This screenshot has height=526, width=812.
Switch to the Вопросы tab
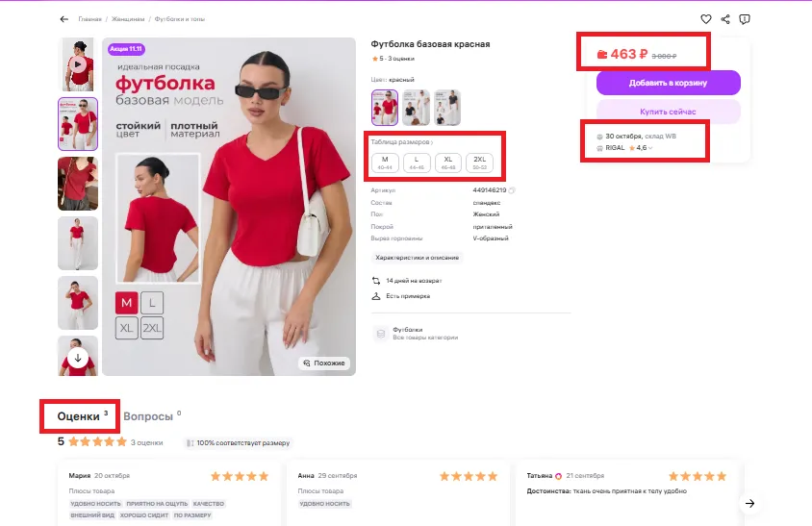148,417
